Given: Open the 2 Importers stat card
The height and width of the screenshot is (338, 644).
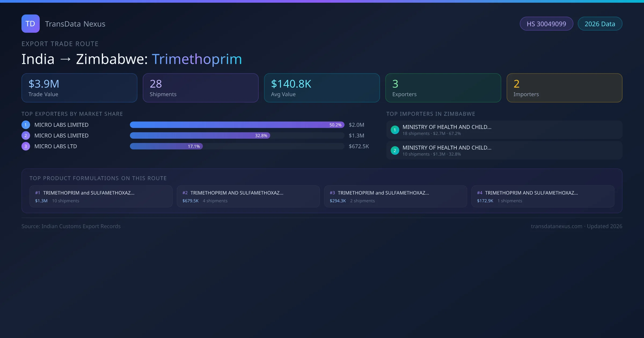Looking at the screenshot, I should (x=564, y=88).
